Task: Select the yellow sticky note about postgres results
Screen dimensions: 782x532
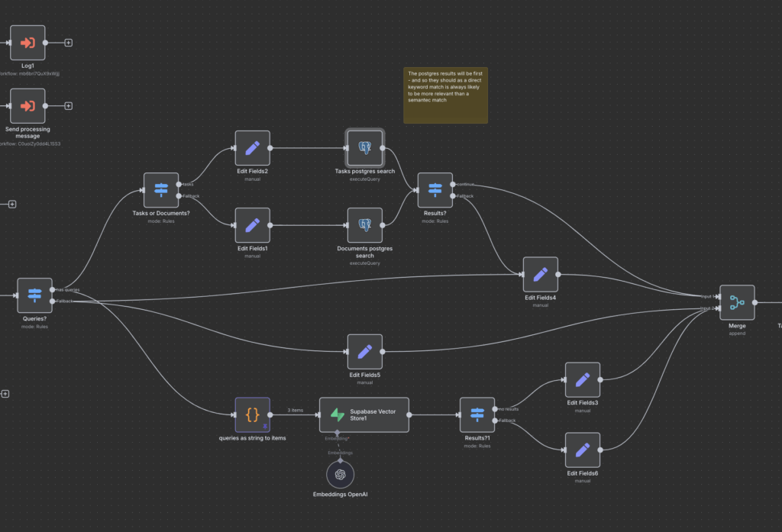Action: click(x=445, y=95)
